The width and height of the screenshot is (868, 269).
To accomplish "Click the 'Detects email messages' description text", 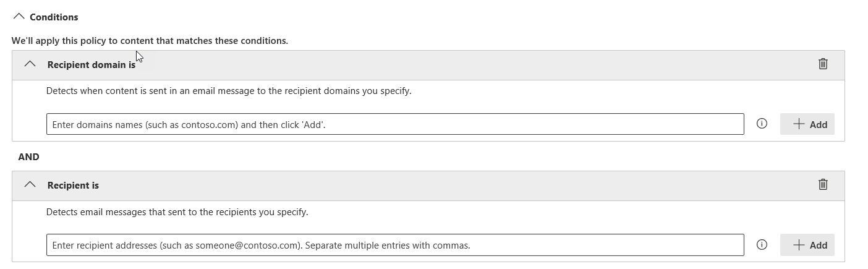I will click(x=177, y=212).
